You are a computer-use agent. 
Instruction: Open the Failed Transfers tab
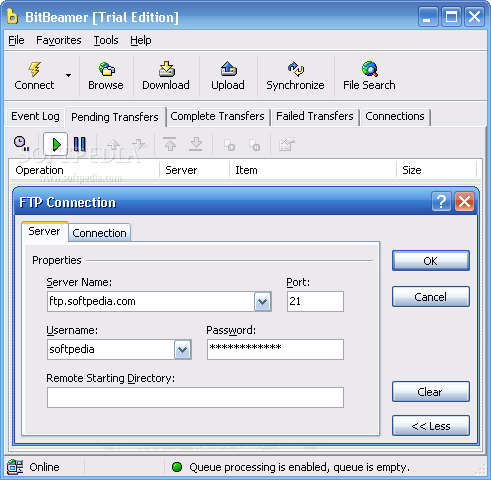click(315, 116)
